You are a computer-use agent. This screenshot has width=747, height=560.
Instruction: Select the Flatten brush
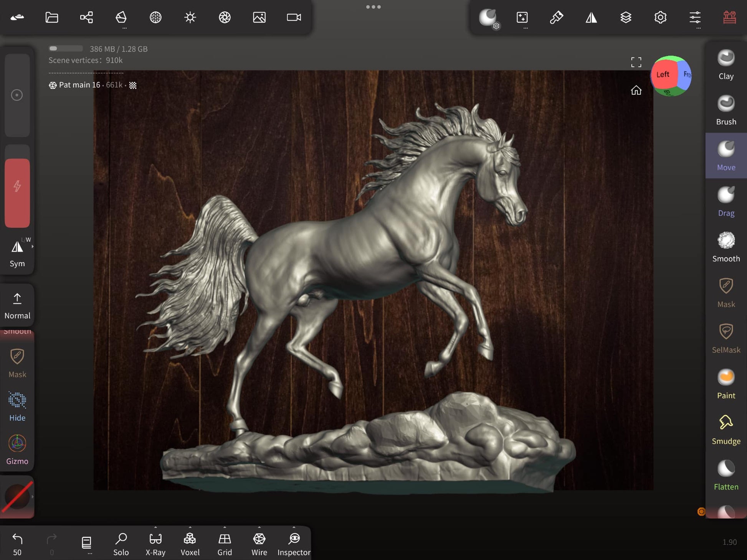(726, 475)
